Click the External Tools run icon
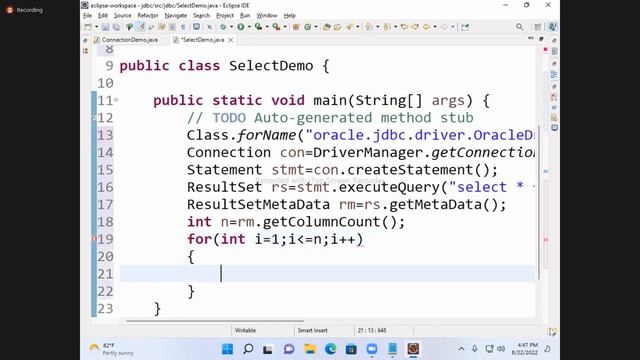 [276, 27]
